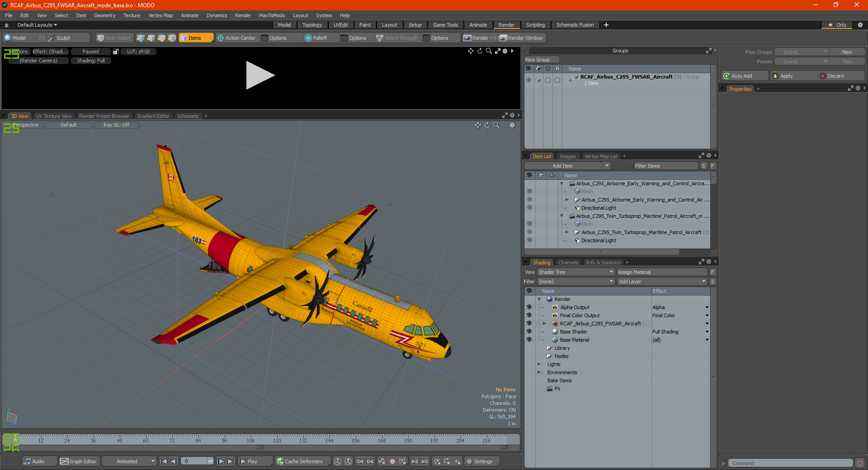Image resolution: width=868 pixels, height=470 pixels.
Task: Switch to Schematic Fusion tab
Action: tap(575, 25)
